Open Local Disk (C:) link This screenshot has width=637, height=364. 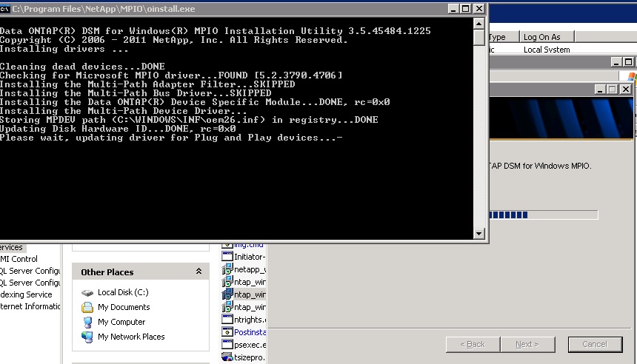(x=123, y=292)
